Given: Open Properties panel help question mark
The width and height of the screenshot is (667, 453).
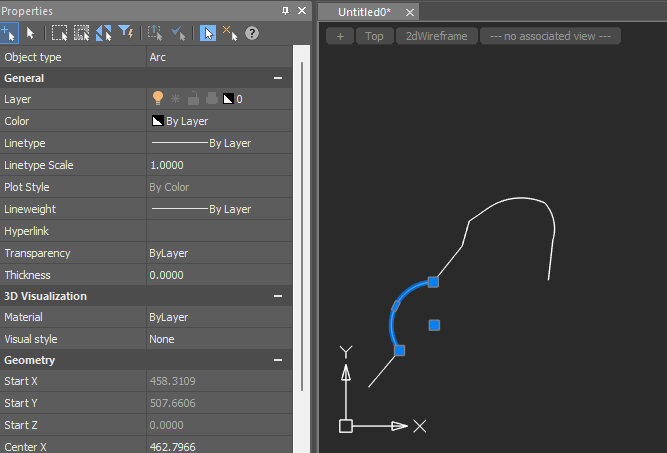Looking at the screenshot, I should coord(252,33).
